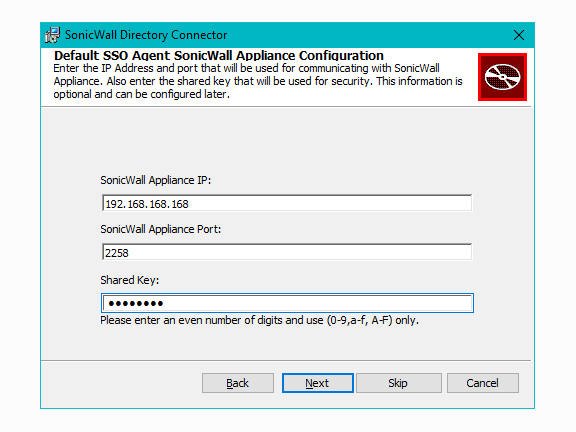The height and width of the screenshot is (432, 576).
Task: Focus the SonicWall Appliance IP field
Action: coord(287,203)
